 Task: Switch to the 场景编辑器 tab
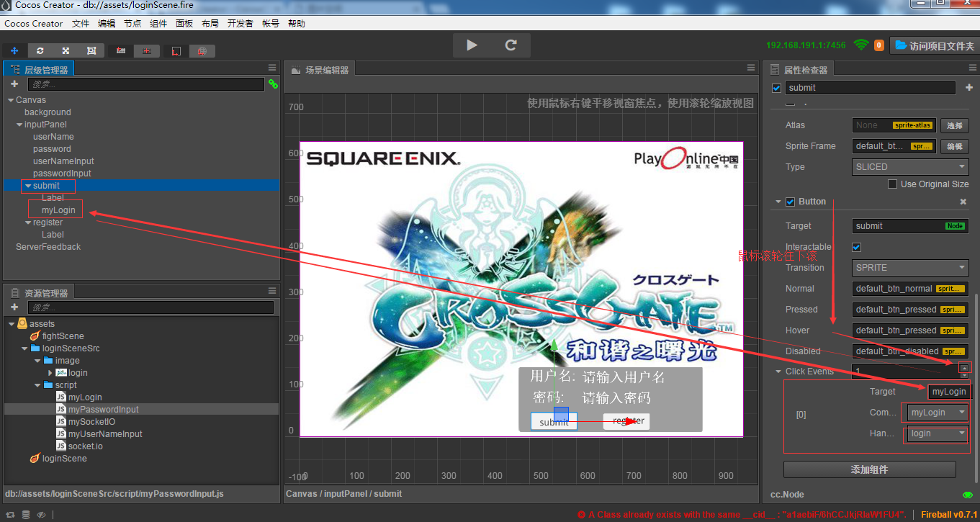(320, 70)
